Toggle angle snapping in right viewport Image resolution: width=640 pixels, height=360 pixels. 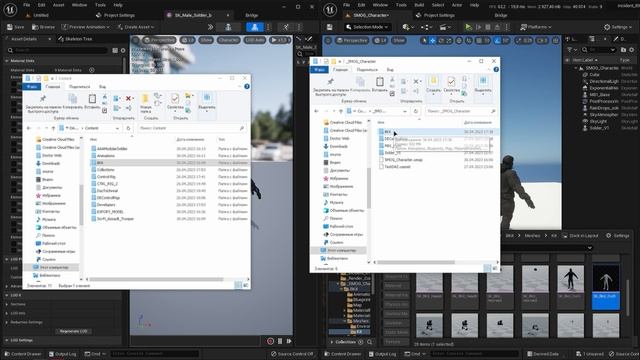click(497, 40)
